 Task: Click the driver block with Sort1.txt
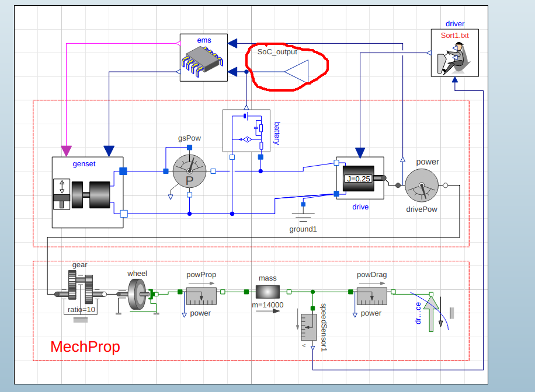(455, 53)
